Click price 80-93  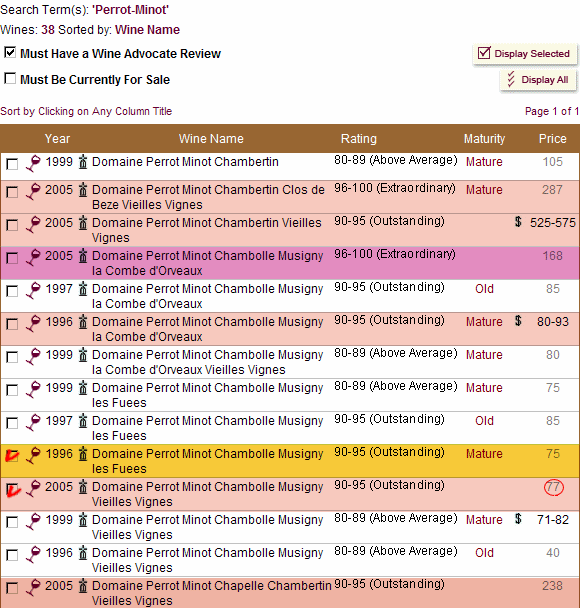pos(553,321)
